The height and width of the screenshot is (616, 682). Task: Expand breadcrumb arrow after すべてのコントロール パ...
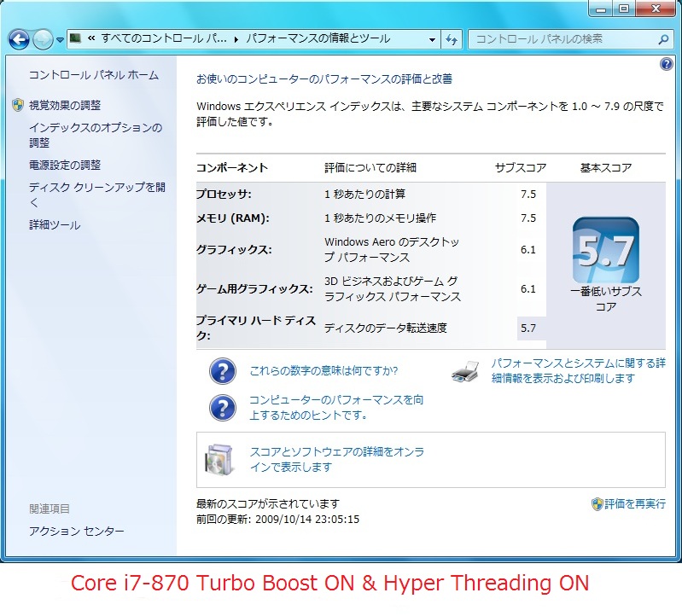[236, 39]
